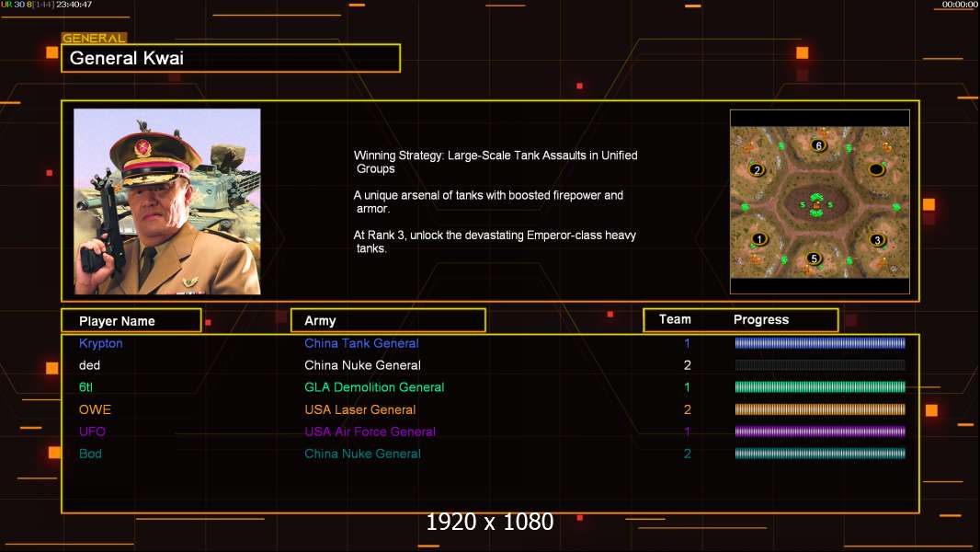Image resolution: width=980 pixels, height=552 pixels.
Task: Click USA Air Force General army text
Action: (370, 431)
